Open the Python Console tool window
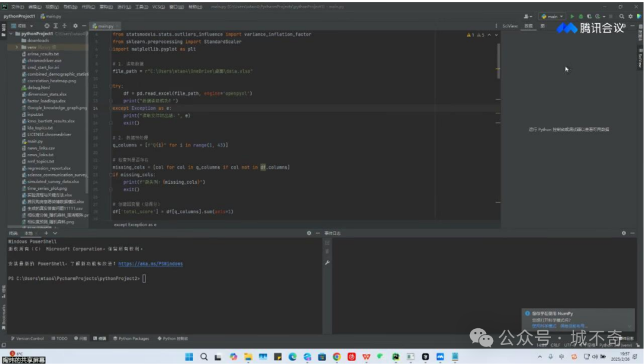This screenshot has height=364, width=644. pos(172,338)
